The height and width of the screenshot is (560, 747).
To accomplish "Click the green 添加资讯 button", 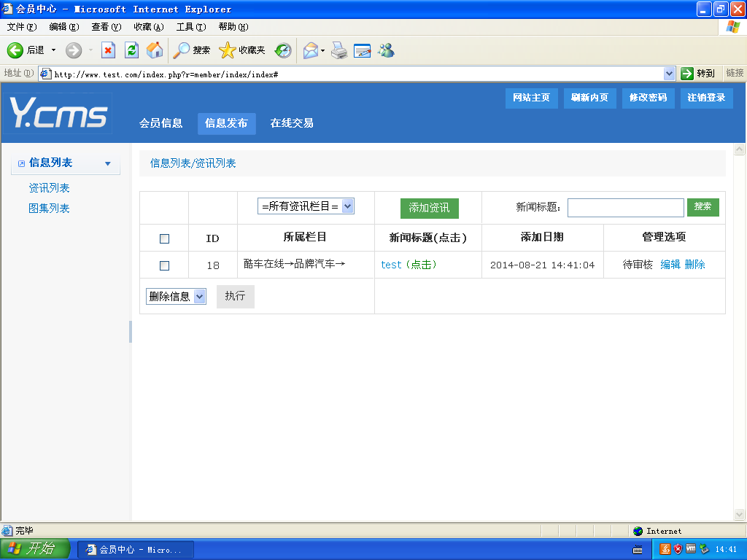I will tap(429, 208).
